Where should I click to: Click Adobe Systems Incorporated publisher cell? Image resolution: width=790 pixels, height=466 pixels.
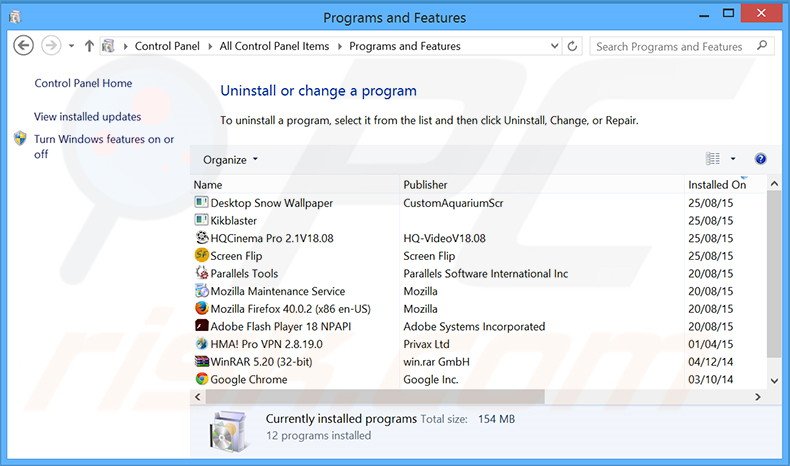click(x=474, y=326)
